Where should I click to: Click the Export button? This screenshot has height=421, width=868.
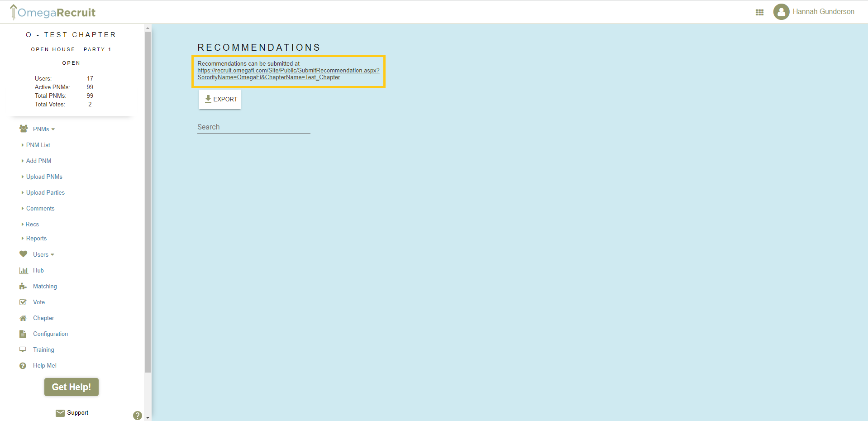(220, 99)
